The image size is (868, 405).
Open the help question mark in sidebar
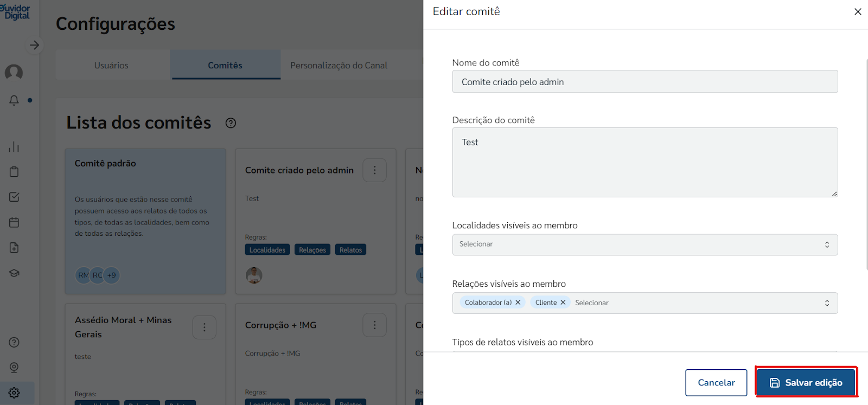14,342
